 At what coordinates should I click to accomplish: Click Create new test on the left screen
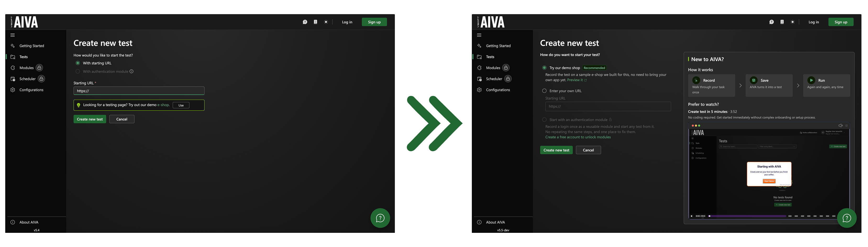coord(90,119)
